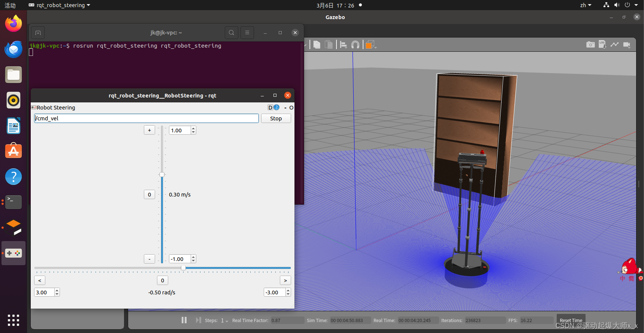
Task: Toggle the Snap magnet tool in Gazebo
Action: (355, 45)
